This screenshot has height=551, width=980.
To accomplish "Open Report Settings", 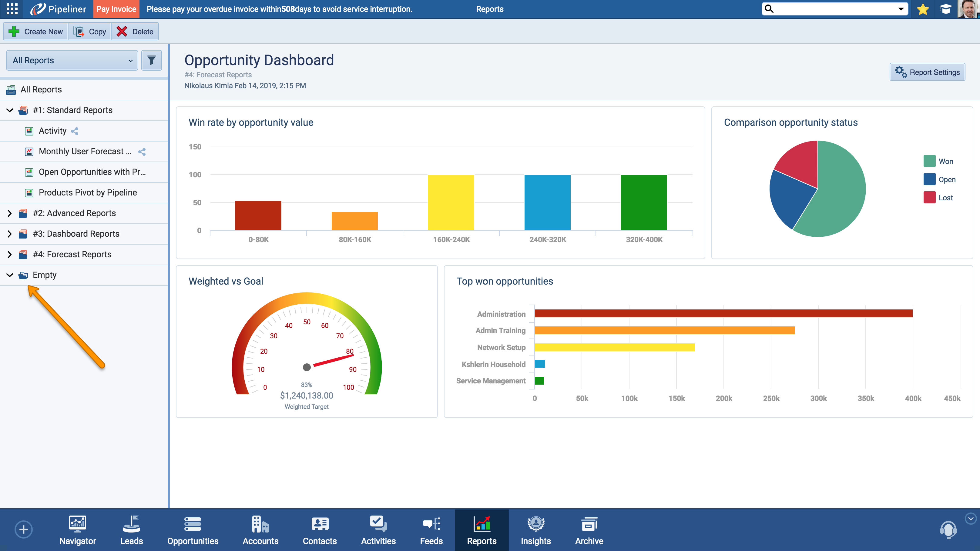I will pos(927,72).
